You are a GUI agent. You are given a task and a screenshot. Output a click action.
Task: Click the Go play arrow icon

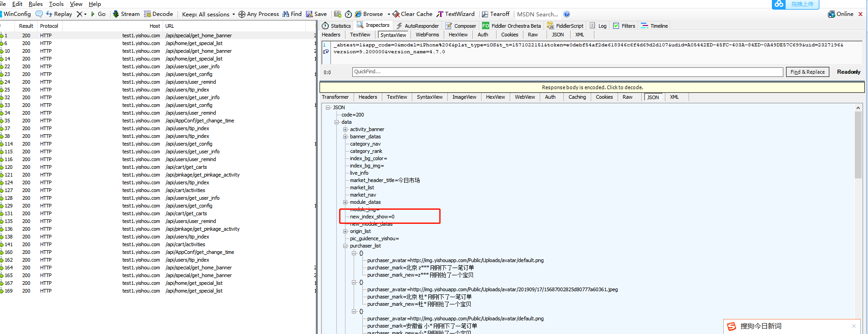click(x=93, y=14)
